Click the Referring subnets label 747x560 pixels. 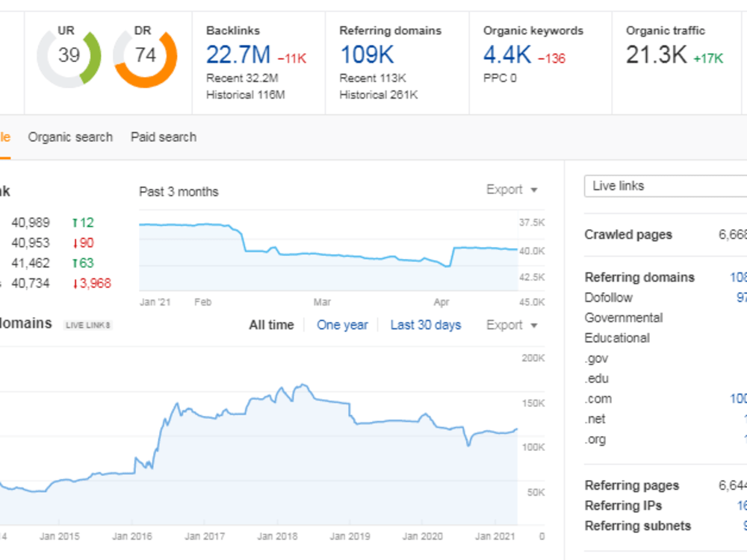637,526
